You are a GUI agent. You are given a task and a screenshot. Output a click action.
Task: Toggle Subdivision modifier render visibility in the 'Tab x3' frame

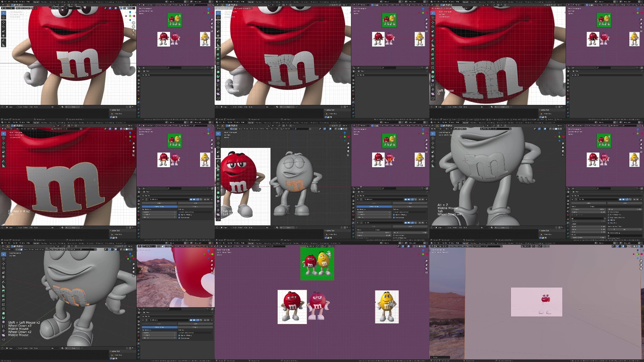405,199
